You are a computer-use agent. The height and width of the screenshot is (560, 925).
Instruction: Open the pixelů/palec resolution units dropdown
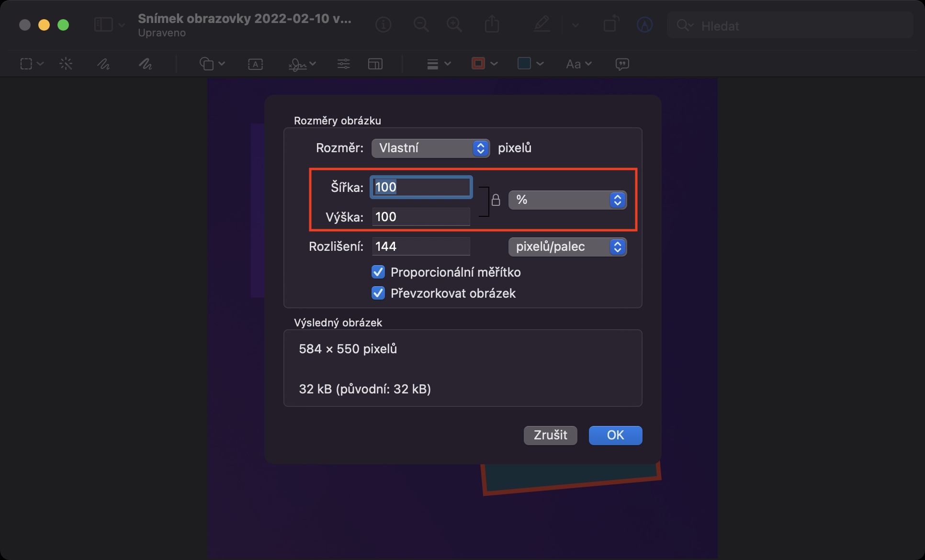[567, 246]
